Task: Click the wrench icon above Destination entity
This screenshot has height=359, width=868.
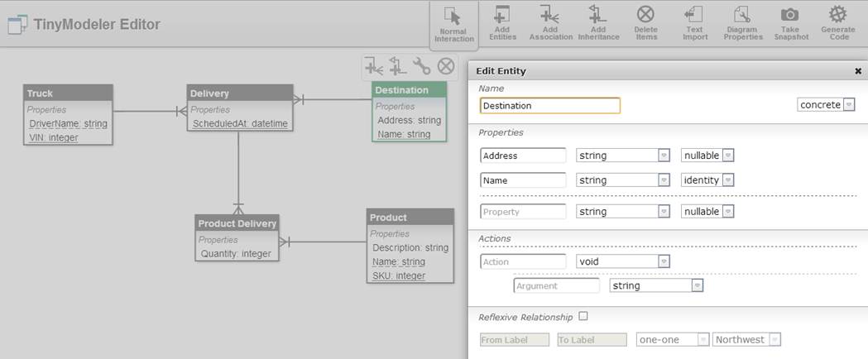Action: 422,65
